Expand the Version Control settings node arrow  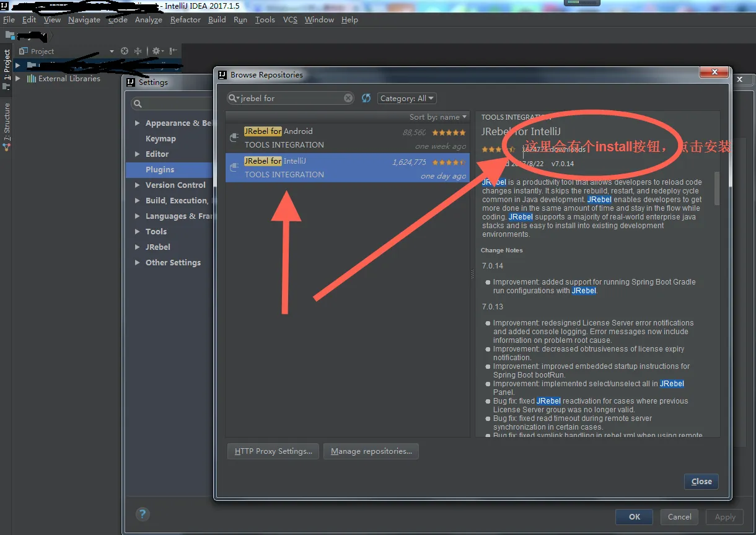pyautogui.click(x=137, y=185)
